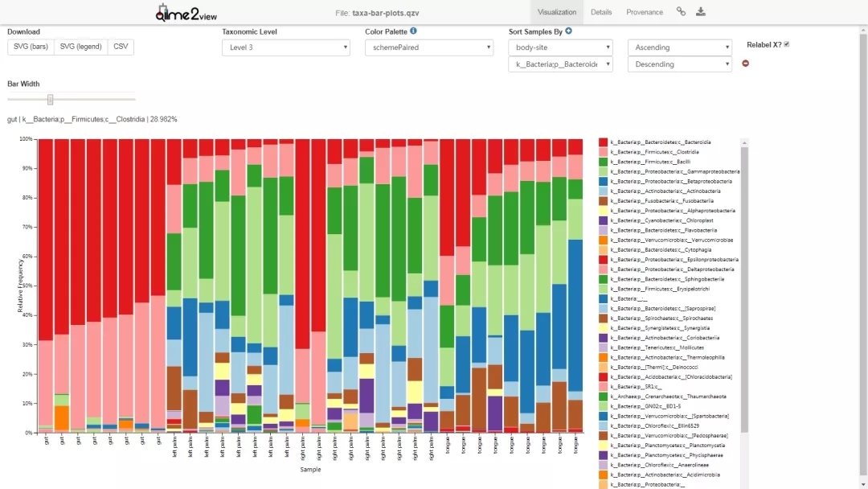Click the Color Palette info icon

pos(413,31)
